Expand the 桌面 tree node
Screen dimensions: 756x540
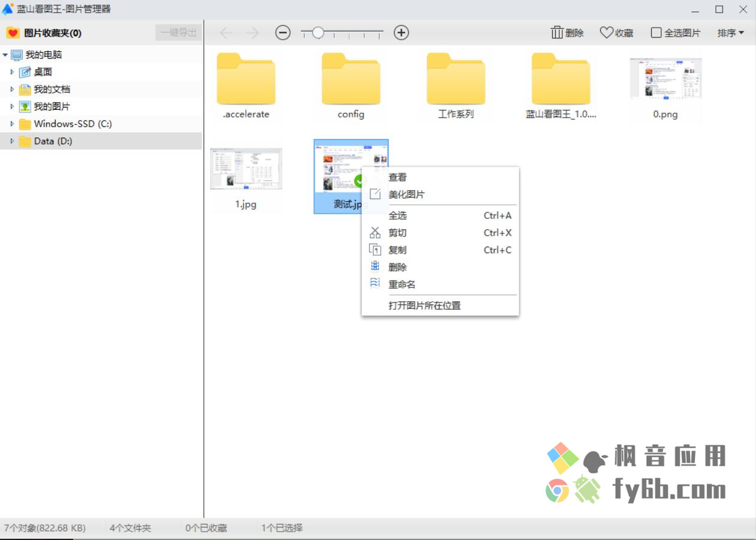[x=12, y=72]
